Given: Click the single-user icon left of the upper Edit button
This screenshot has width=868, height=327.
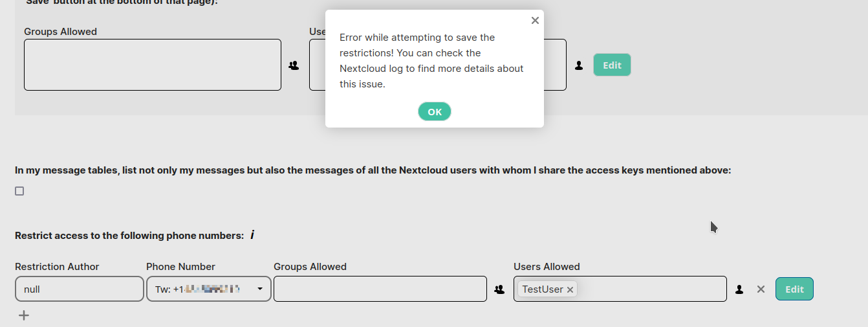Looking at the screenshot, I should click(x=579, y=65).
